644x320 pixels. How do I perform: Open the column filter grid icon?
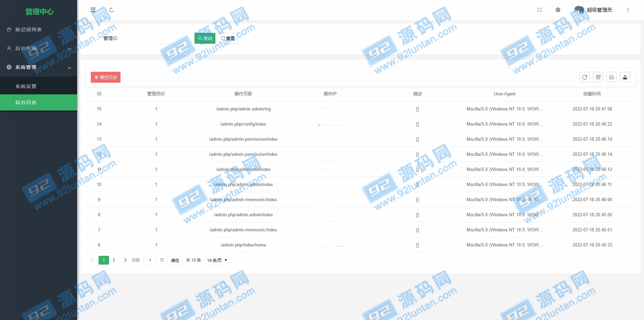coord(598,77)
